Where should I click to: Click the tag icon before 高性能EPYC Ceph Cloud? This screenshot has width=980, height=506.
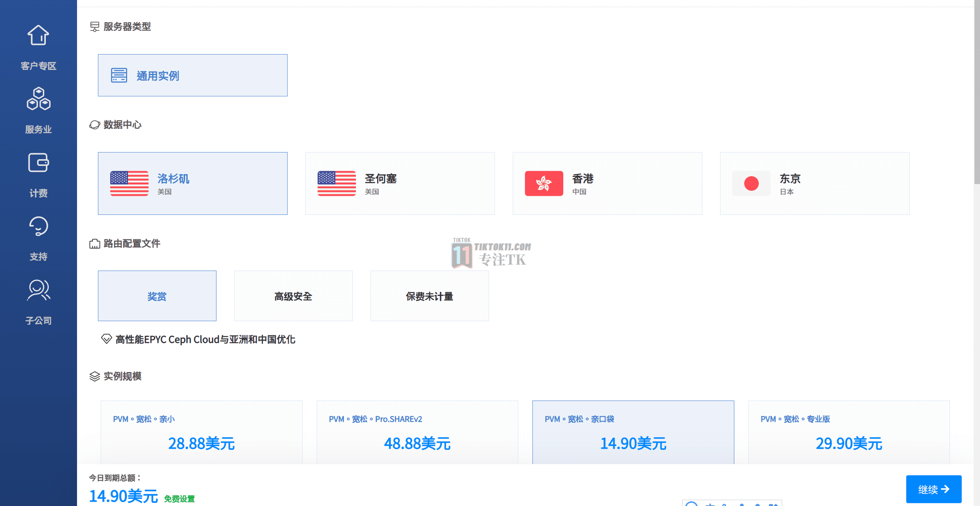click(x=106, y=339)
